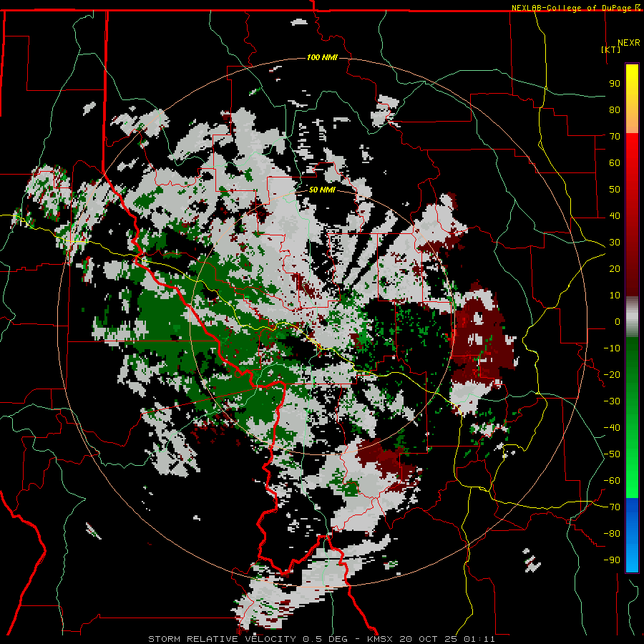Click the 70 value on the color scale
644x644 pixels.
coord(615,137)
